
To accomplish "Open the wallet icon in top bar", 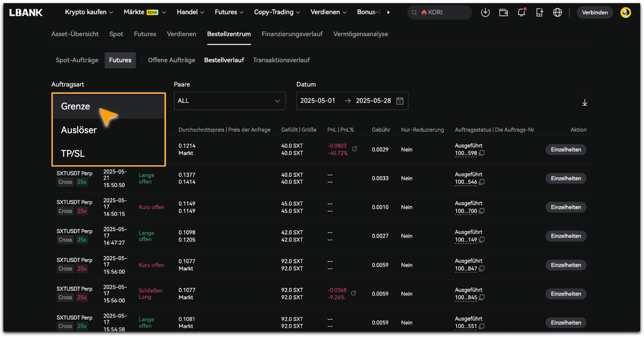I will coord(503,12).
